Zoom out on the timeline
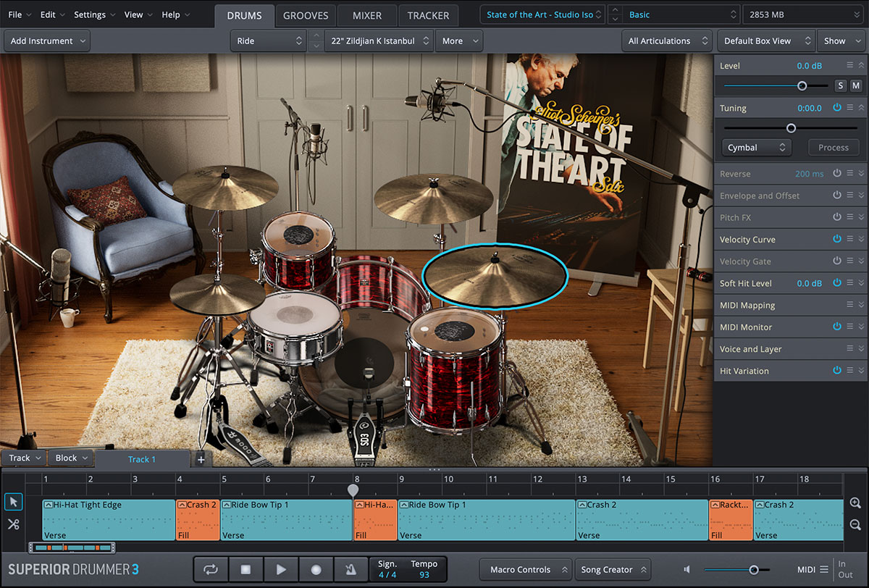869x588 pixels. (x=855, y=524)
